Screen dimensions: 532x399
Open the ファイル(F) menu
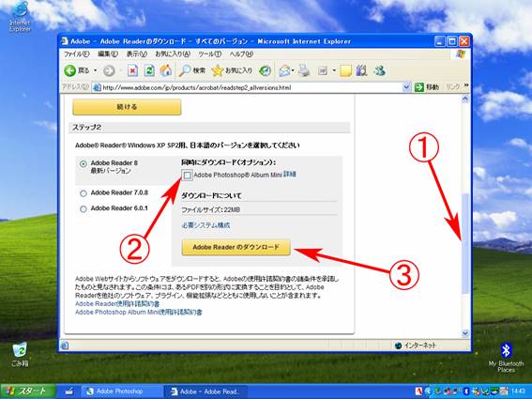tap(76, 54)
